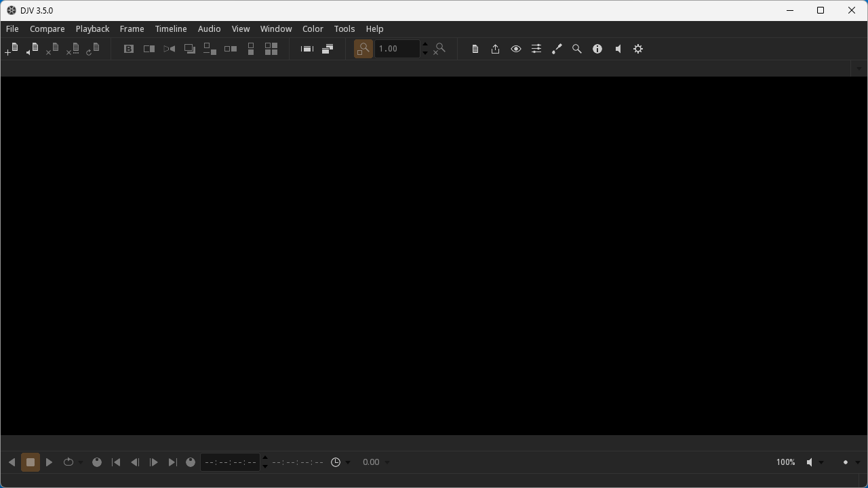
Task: Open the Playback menu
Action: 92,29
